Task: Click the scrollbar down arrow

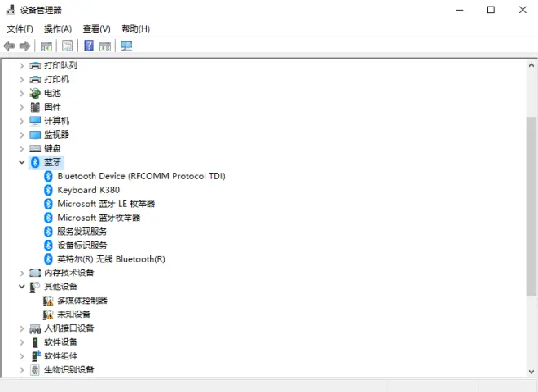Action: click(531, 372)
